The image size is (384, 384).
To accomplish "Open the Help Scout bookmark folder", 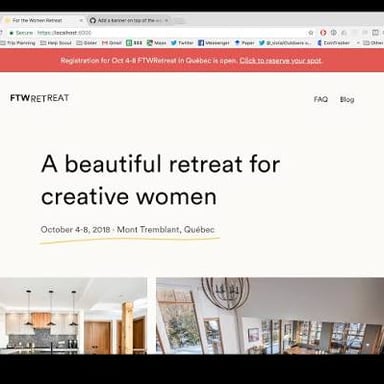I will click(56, 43).
